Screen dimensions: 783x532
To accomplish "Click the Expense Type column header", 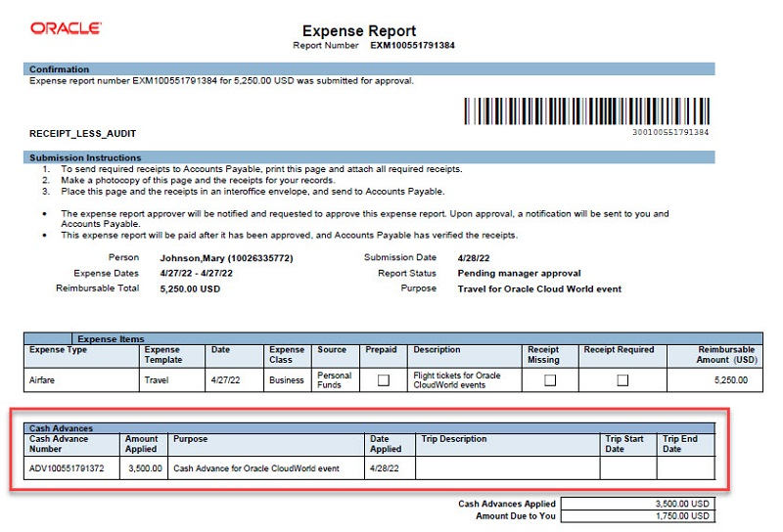I will [81, 356].
